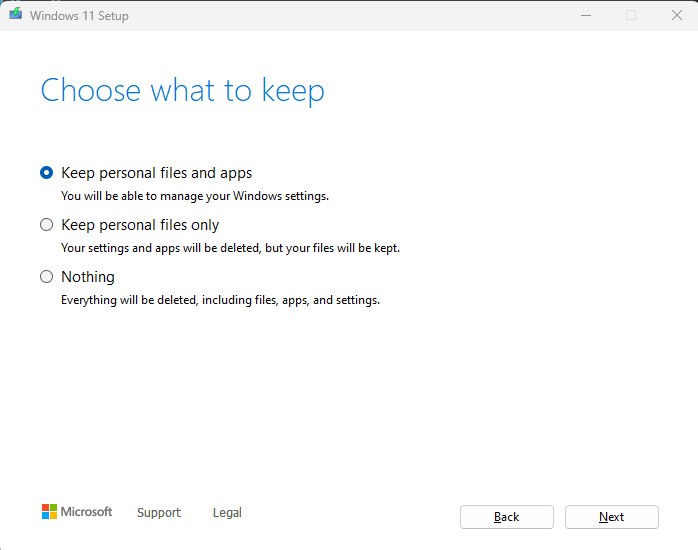698x550 pixels.
Task: Open the Legal link
Action: coord(227,513)
